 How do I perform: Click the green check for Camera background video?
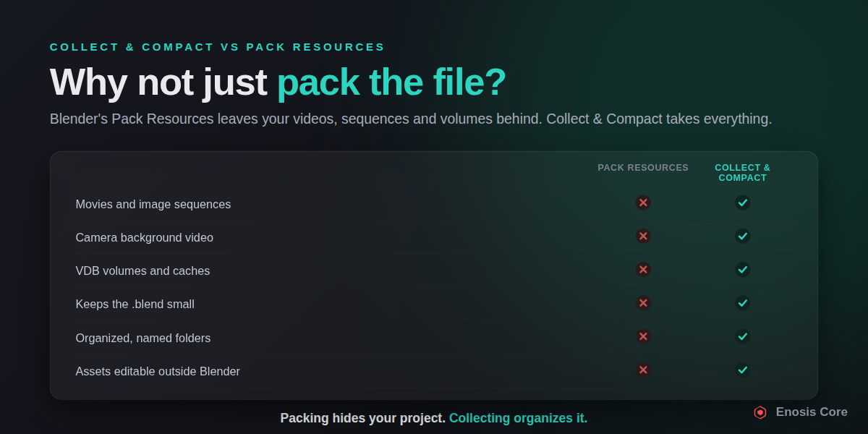[x=742, y=236]
